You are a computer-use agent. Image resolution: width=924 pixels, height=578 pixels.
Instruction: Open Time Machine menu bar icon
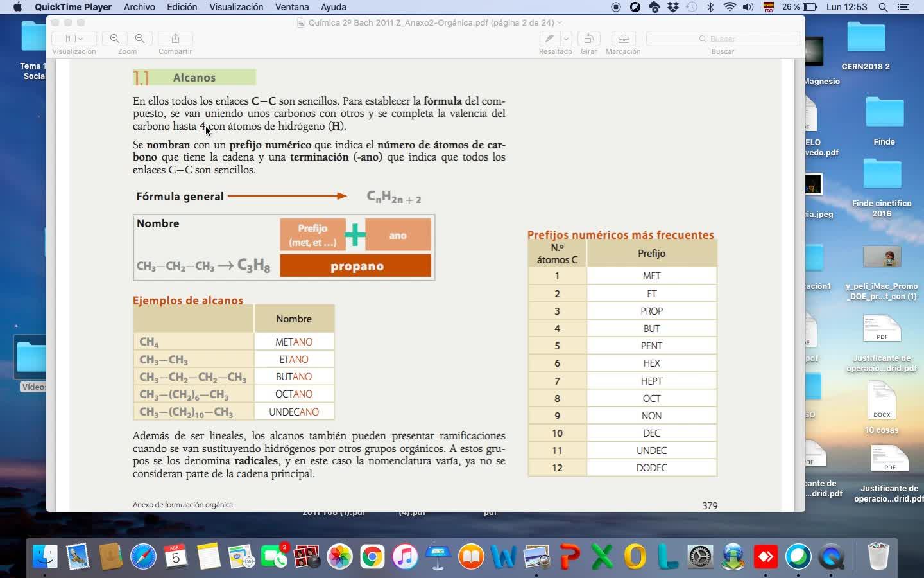coord(692,7)
